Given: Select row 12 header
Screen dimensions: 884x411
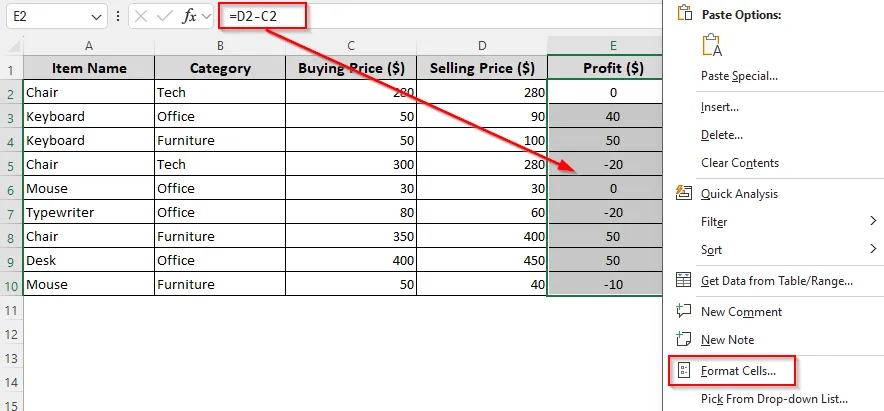Looking at the screenshot, I should (x=11, y=334).
